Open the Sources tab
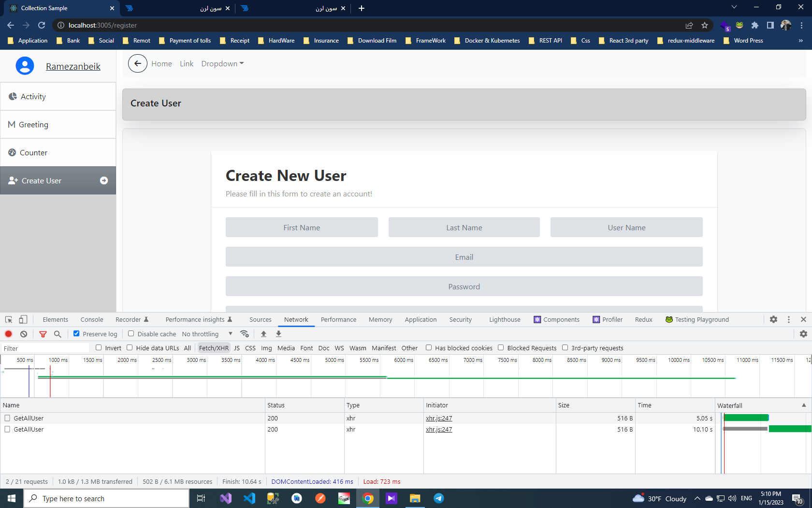Viewport: 812px width, 508px height. coord(261,319)
